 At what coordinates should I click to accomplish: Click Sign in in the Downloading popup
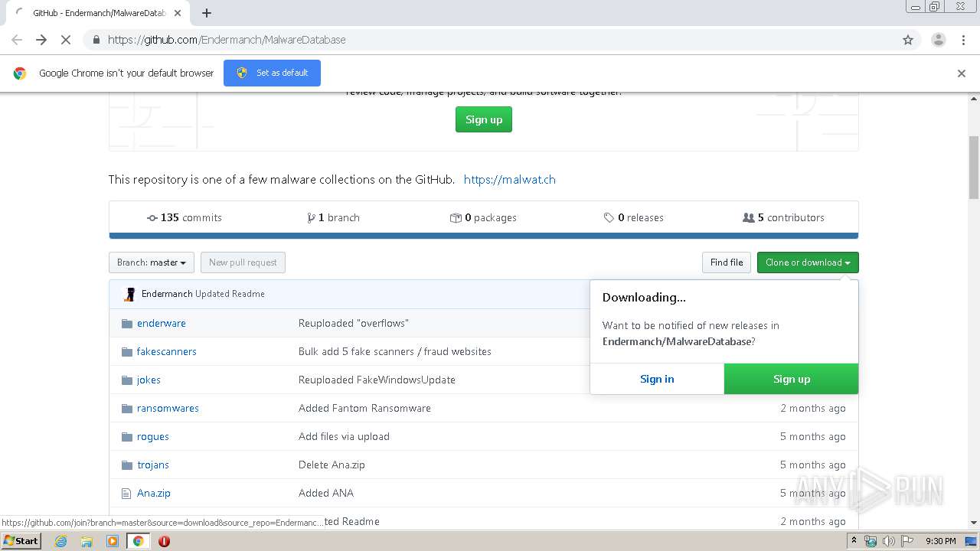click(x=657, y=379)
